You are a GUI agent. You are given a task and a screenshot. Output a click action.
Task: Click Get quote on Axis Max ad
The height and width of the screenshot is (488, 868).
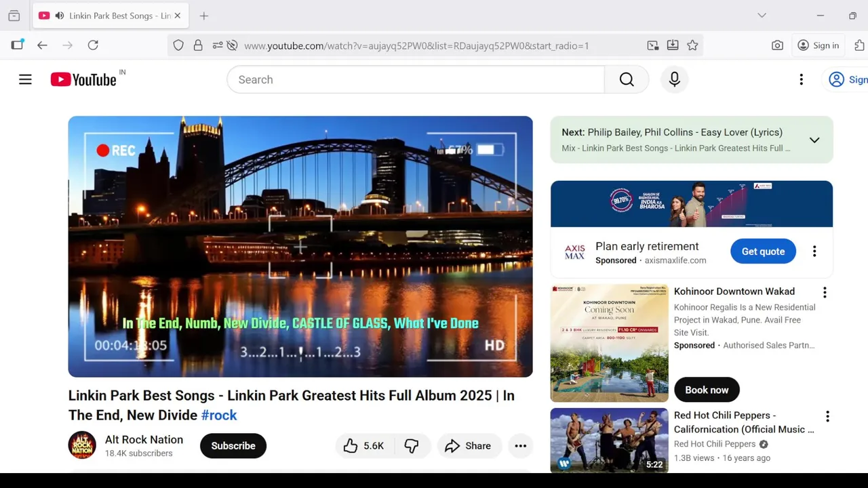[763, 251]
